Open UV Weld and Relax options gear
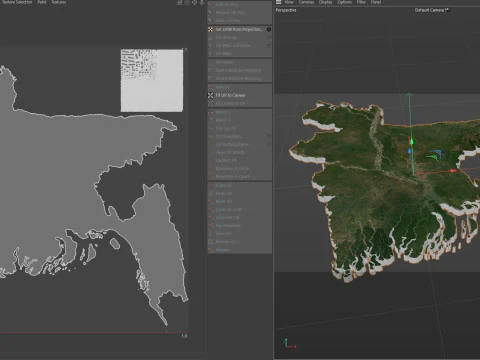Screen dimensions: 480x360 269,45
